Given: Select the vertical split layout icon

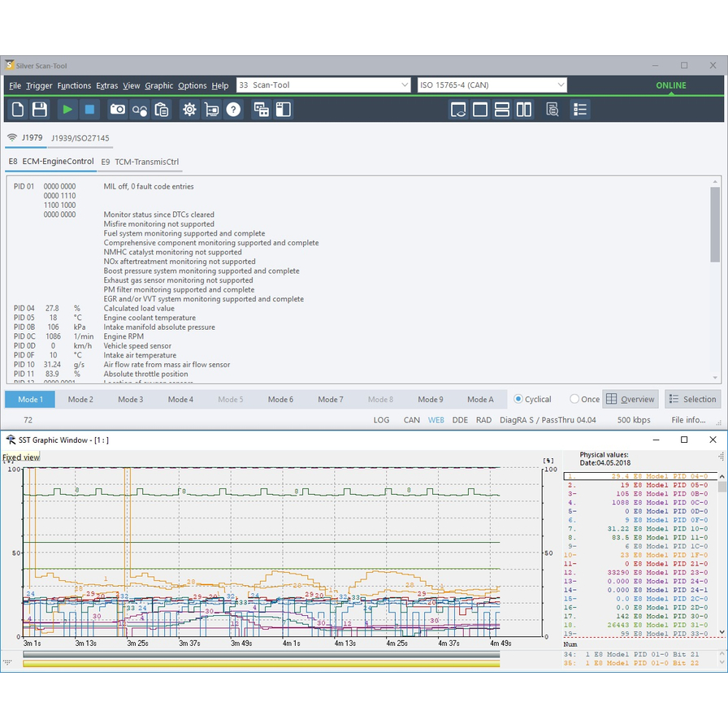Looking at the screenshot, I should click(524, 109).
